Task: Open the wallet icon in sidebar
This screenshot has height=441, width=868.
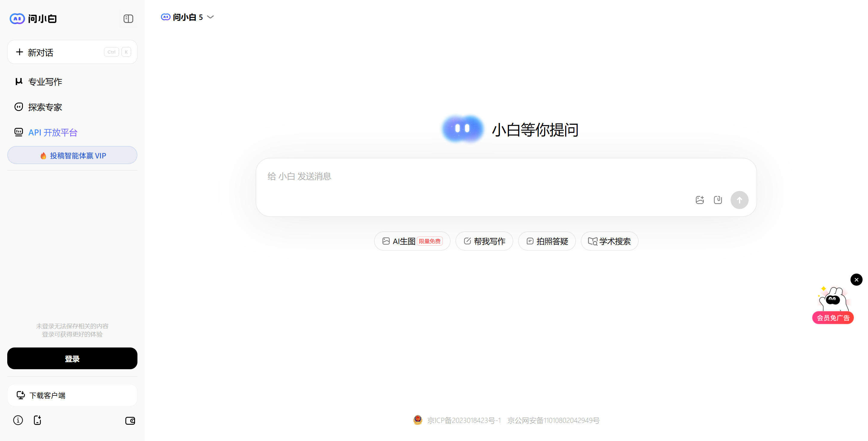Action: (x=130, y=421)
